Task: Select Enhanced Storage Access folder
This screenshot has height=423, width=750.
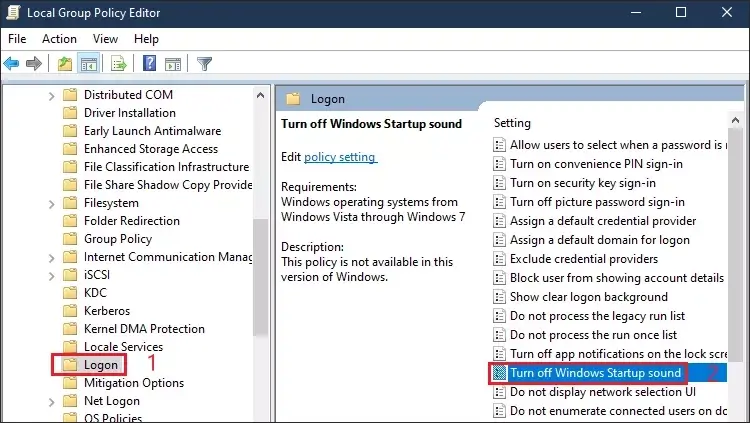Action: click(151, 149)
